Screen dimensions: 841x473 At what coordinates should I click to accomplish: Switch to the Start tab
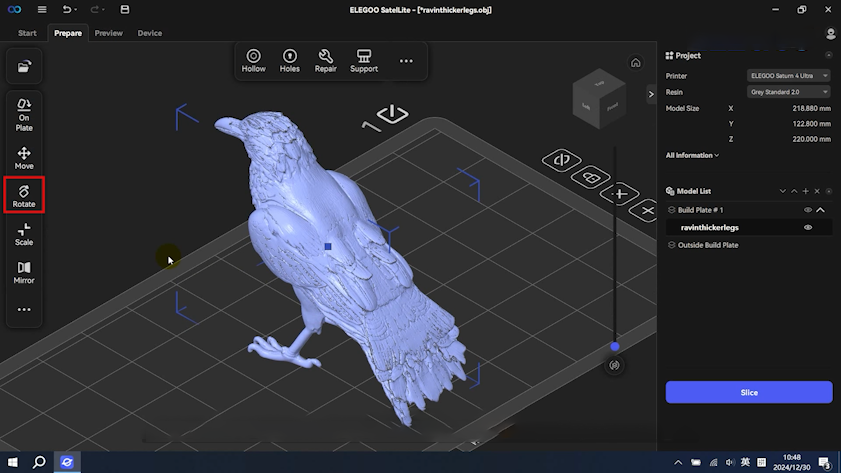(x=27, y=33)
